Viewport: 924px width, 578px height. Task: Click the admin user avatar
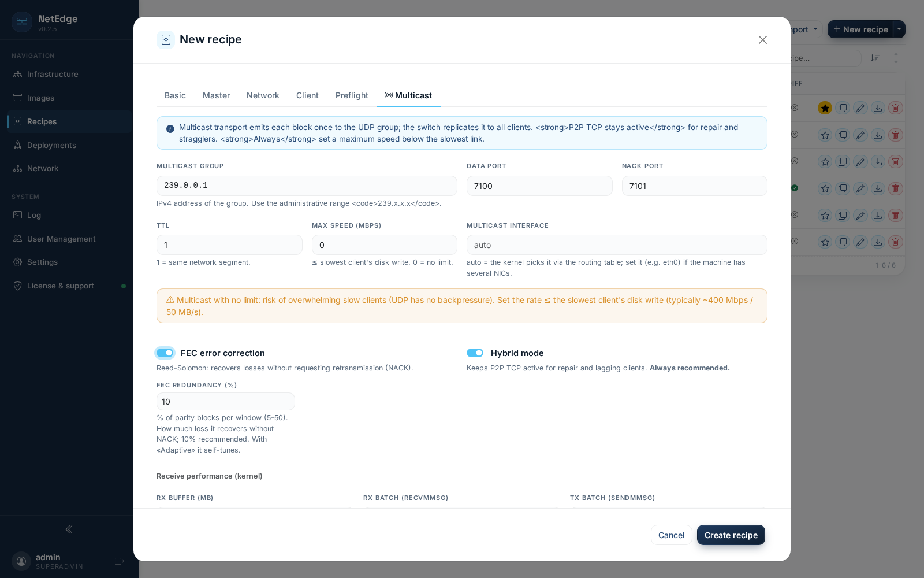tap(21, 561)
